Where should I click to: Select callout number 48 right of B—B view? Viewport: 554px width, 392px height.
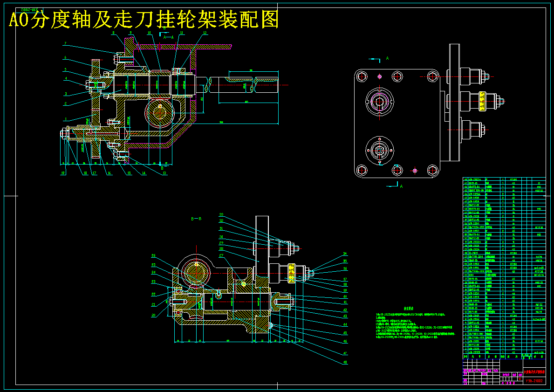click(345, 362)
